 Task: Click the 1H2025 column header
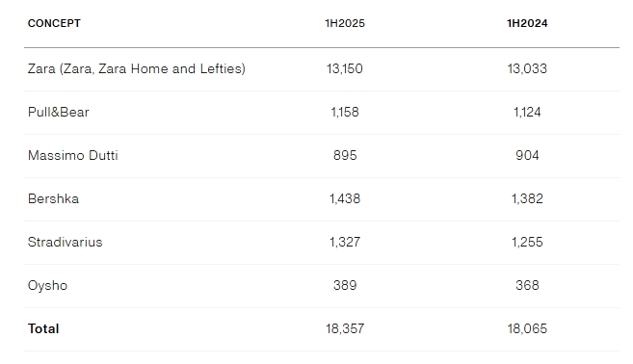[x=345, y=23]
